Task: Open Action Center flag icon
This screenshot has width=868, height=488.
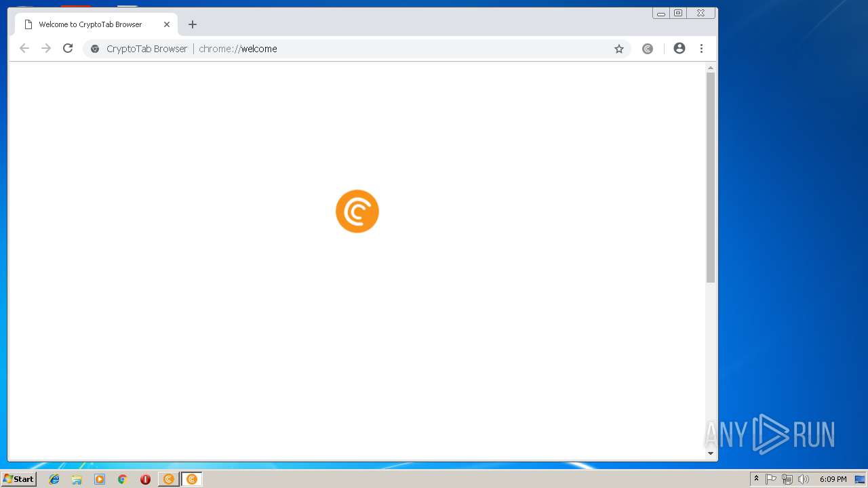Action: [771, 479]
